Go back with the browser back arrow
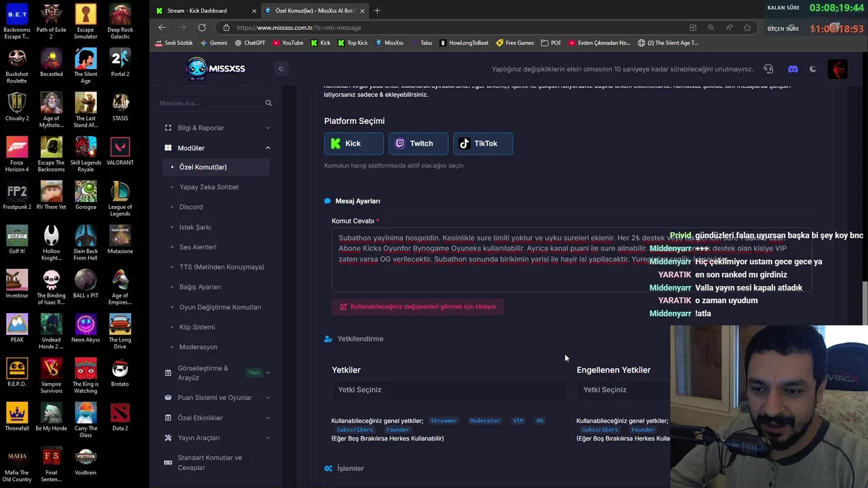The height and width of the screenshot is (488, 868). click(x=162, y=28)
